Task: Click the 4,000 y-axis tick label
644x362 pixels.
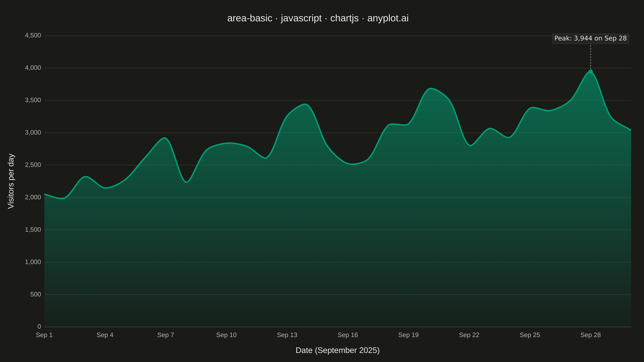Action: [33, 68]
